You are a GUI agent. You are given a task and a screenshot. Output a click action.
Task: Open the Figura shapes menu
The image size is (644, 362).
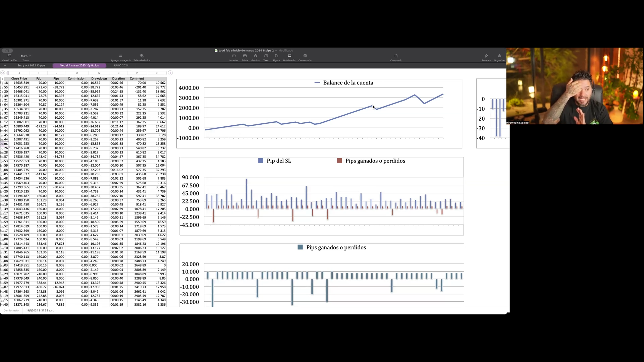point(276,56)
